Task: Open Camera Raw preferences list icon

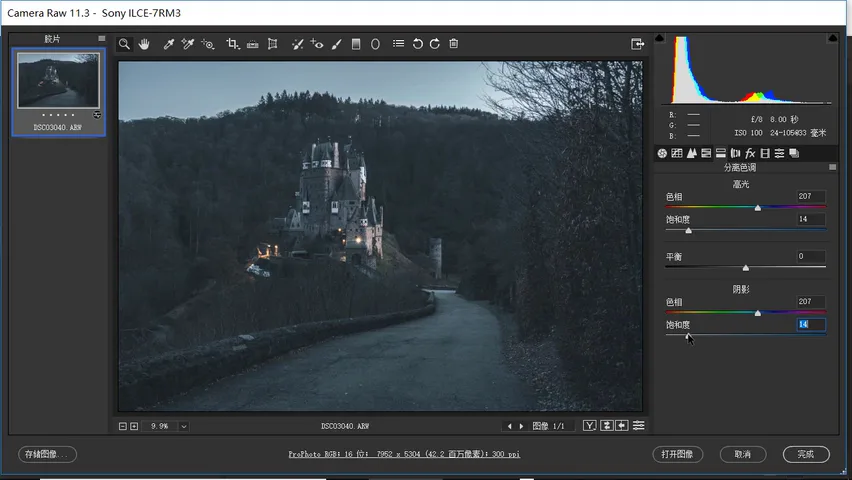Action: pos(399,43)
